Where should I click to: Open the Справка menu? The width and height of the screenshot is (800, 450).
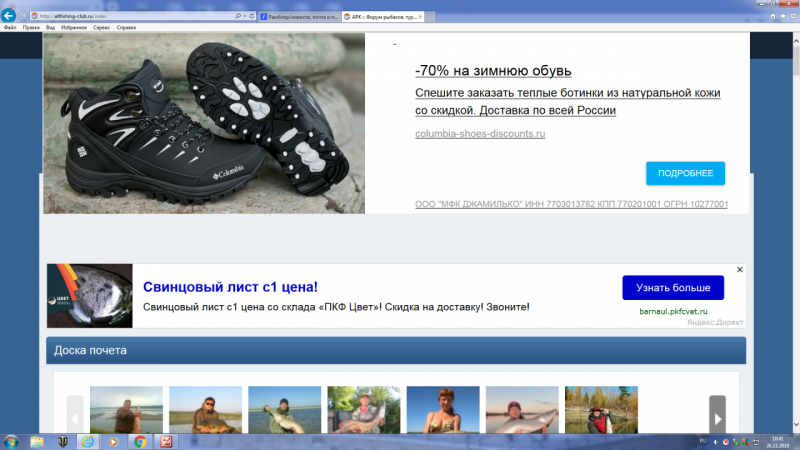126,28
